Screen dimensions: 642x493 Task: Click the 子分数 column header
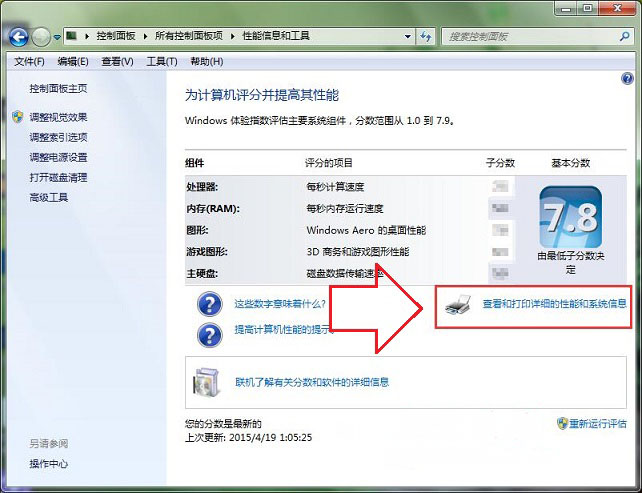tap(500, 163)
